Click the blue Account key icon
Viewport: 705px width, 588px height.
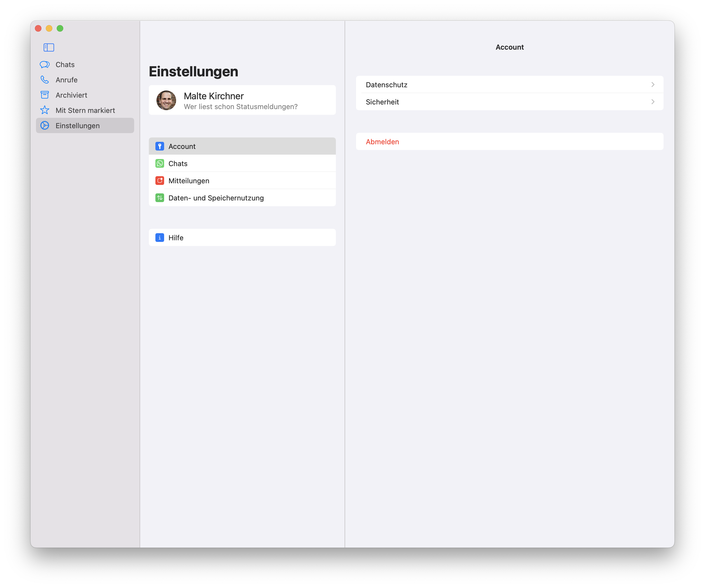pos(160,146)
